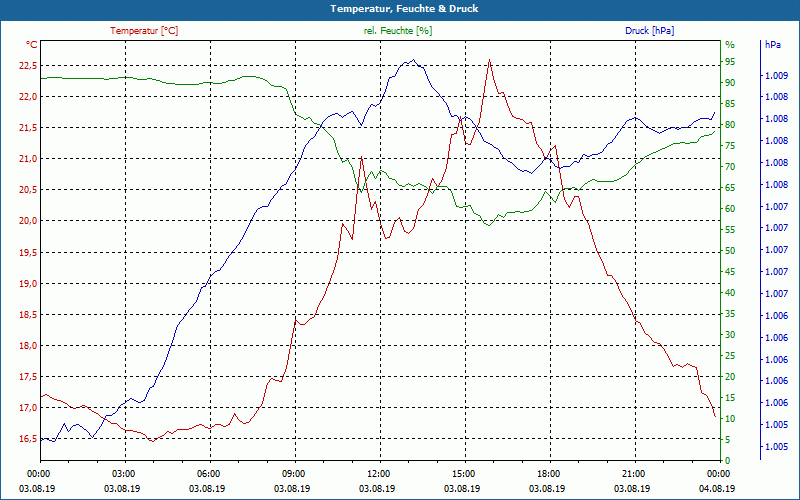This screenshot has width=800, height=500.
Task: Click the 55 humidity axis tick
Action: (x=730, y=230)
